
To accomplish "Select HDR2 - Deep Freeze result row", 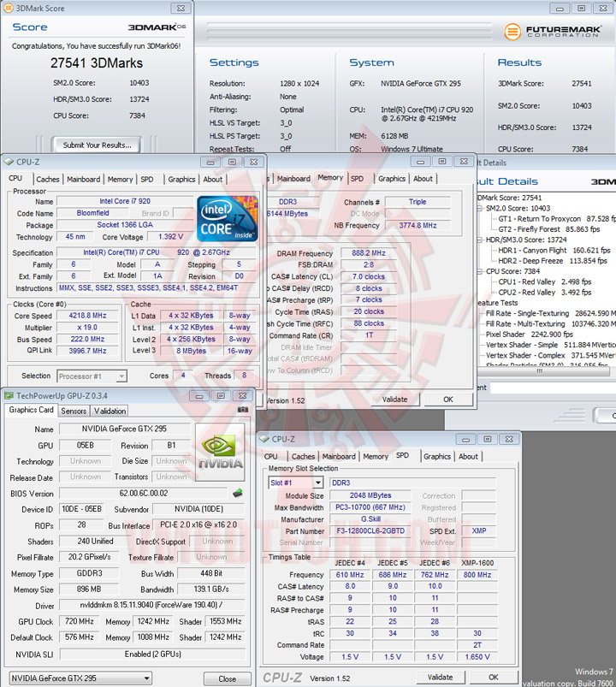I will click(x=553, y=261).
